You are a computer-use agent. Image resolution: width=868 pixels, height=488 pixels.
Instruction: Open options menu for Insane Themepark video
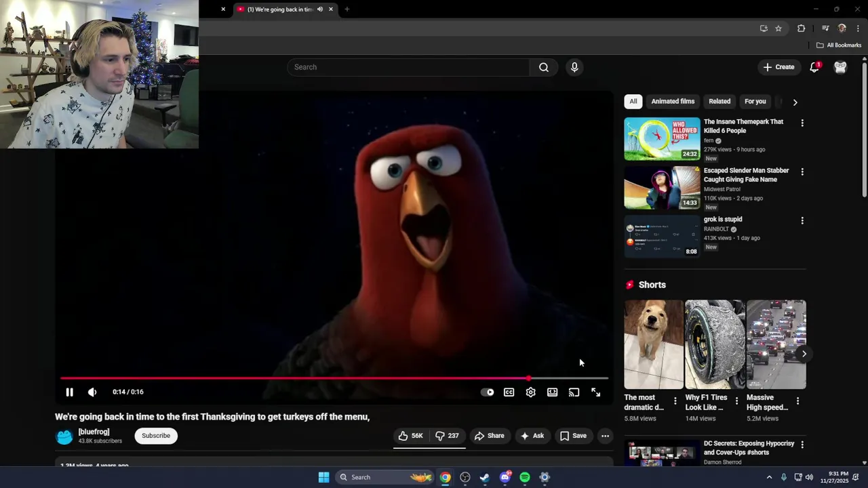pyautogui.click(x=802, y=123)
